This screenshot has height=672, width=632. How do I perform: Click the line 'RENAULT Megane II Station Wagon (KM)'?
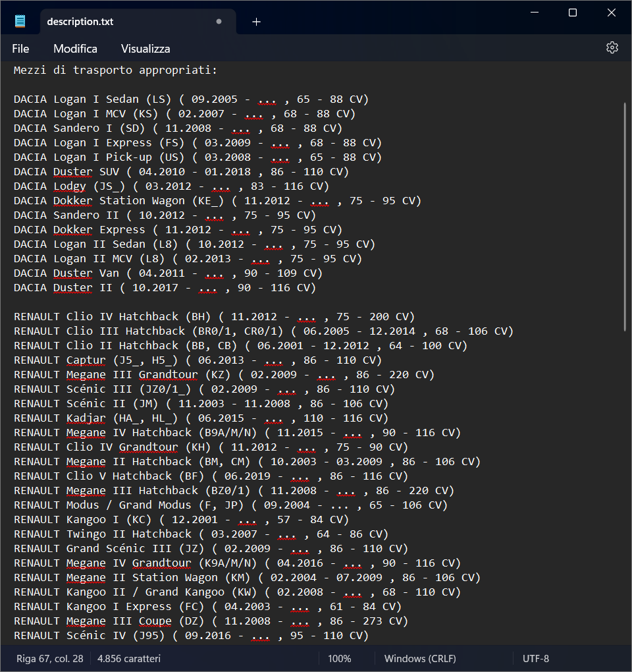point(247,578)
